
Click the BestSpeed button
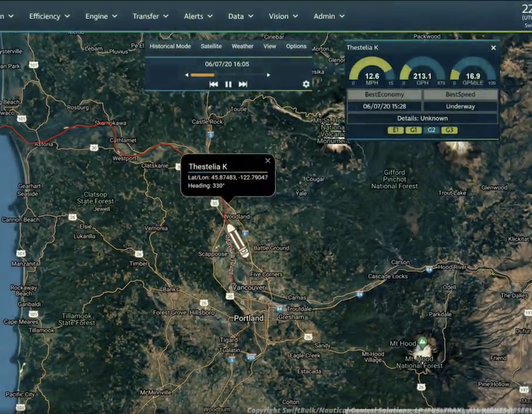pos(460,95)
